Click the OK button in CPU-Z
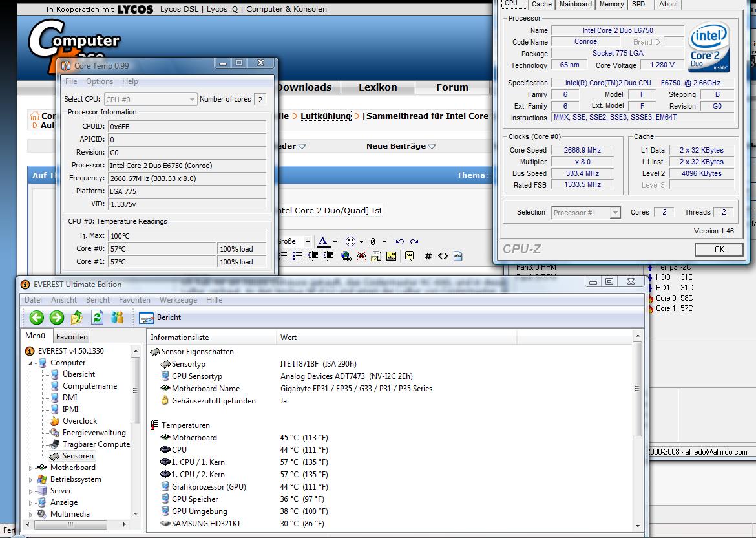 click(719, 250)
